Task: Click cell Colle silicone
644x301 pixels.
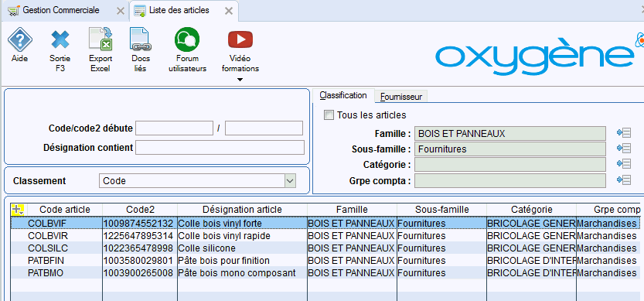Action: tap(242, 248)
